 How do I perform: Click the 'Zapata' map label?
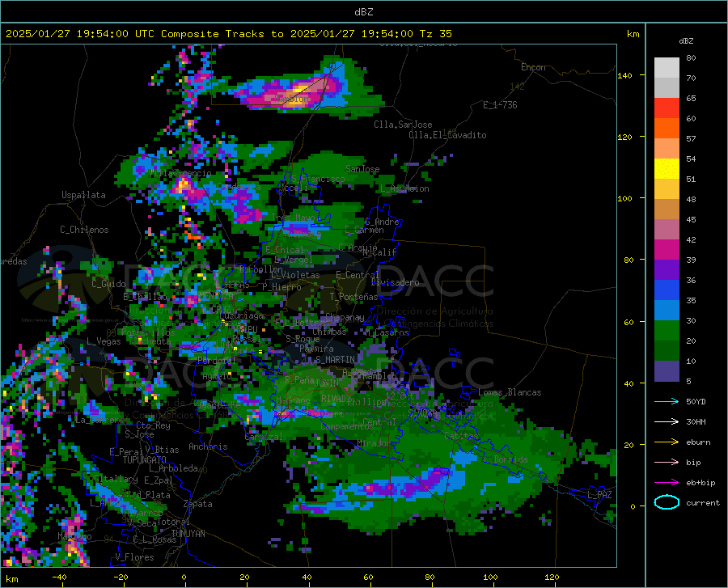coord(198,504)
